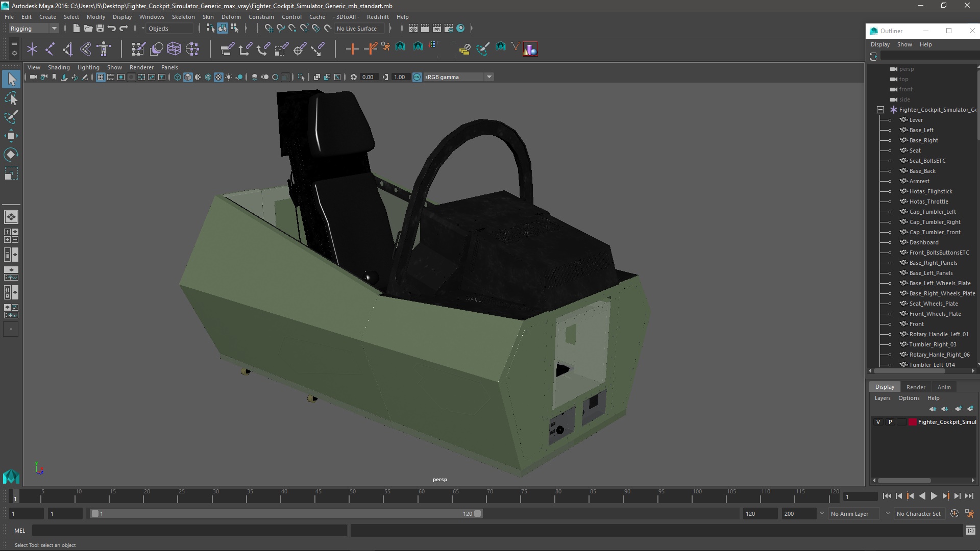The height and width of the screenshot is (551, 980).
Task: Select Dashboard node in Outliner
Action: point(923,242)
